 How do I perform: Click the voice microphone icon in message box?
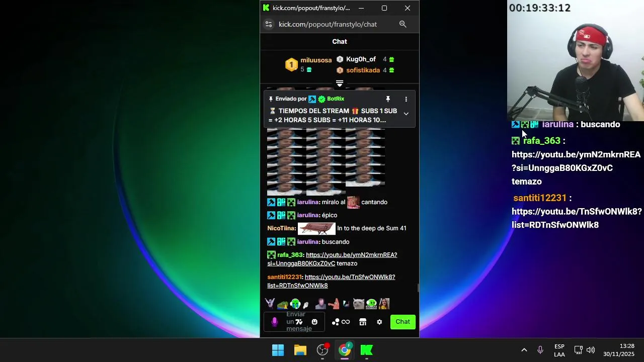(274, 322)
